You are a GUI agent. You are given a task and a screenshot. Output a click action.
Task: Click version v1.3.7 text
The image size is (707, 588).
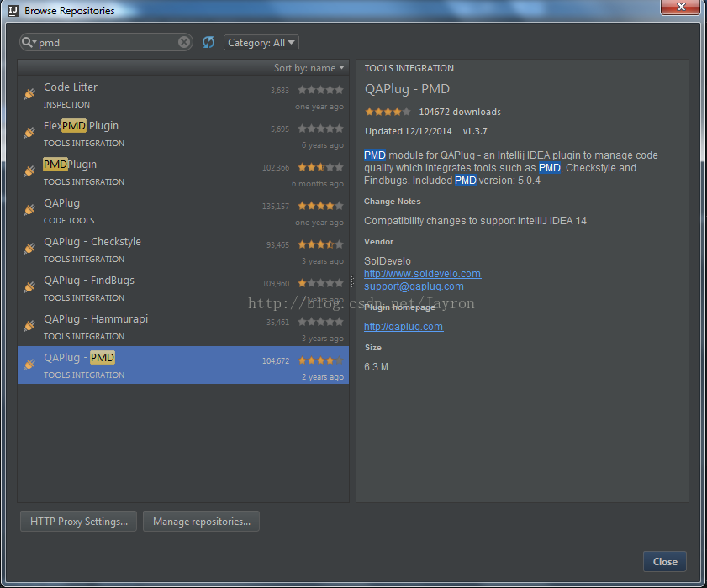click(475, 131)
